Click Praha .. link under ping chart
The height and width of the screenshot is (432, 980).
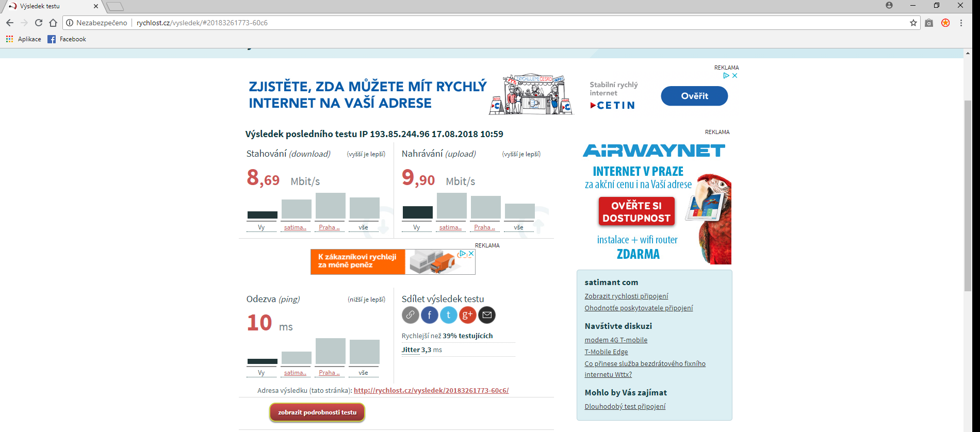click(x=329, y=373)
